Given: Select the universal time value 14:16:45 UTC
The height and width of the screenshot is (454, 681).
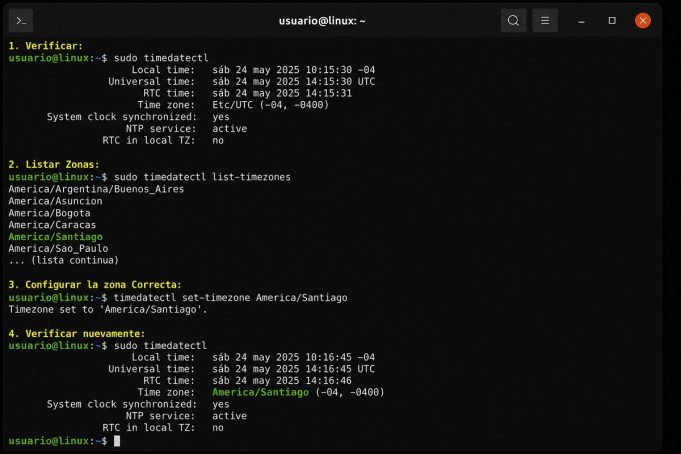Looking at the screenshot, I should [340, 369].
